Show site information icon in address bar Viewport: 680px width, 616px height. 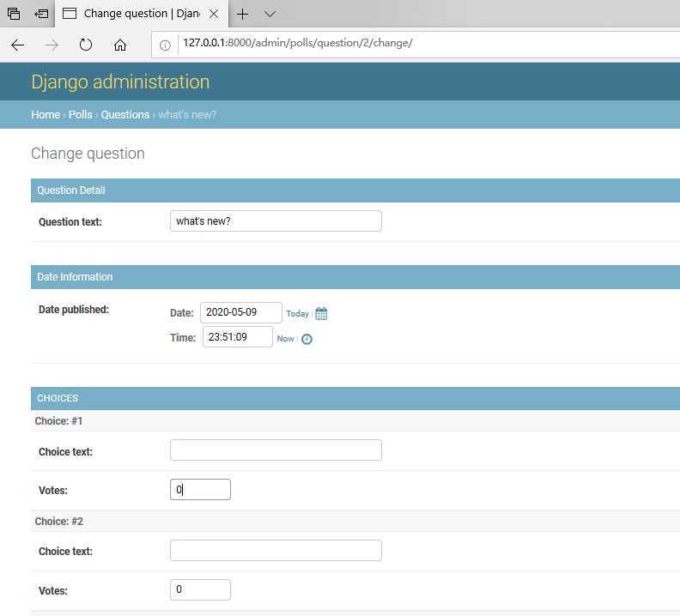click(165, 45)
